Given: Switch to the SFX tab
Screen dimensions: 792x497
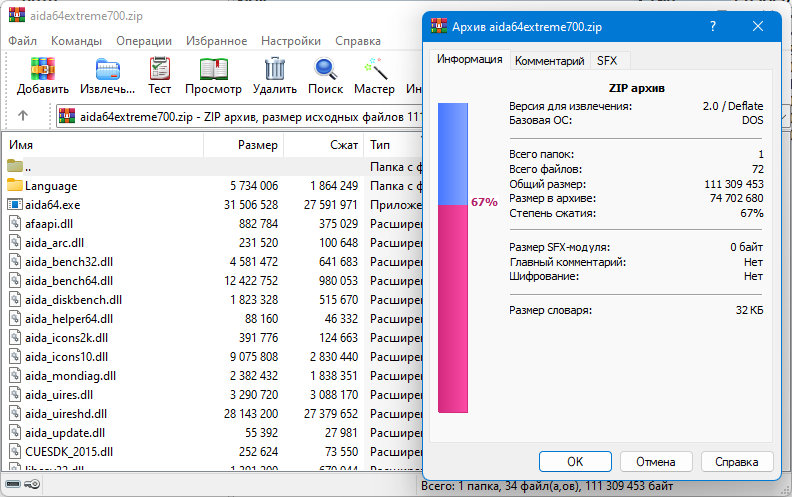Looking at the screenshot, I should 607,61.
